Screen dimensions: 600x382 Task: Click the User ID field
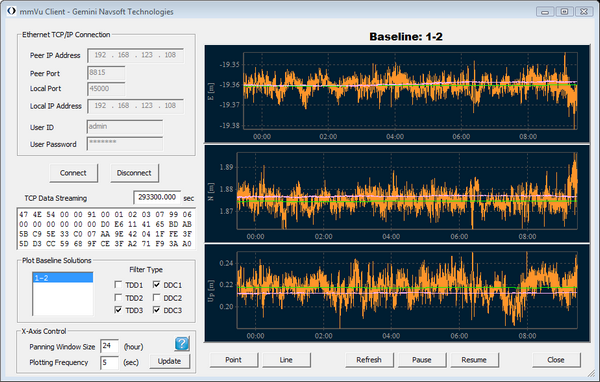coord(125,127)
